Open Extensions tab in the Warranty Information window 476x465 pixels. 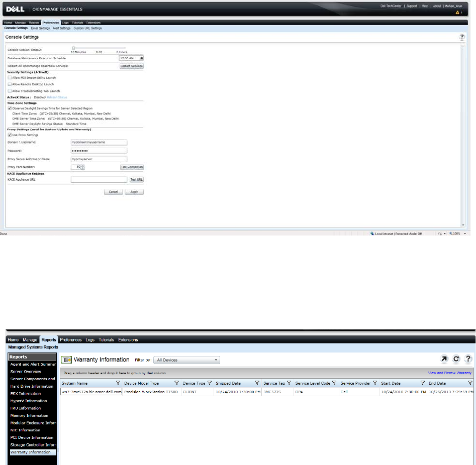[128, 340]
